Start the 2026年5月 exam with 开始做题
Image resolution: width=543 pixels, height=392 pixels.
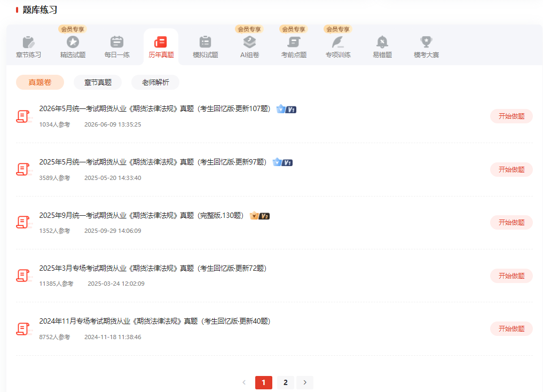click(x=511, y=116)
